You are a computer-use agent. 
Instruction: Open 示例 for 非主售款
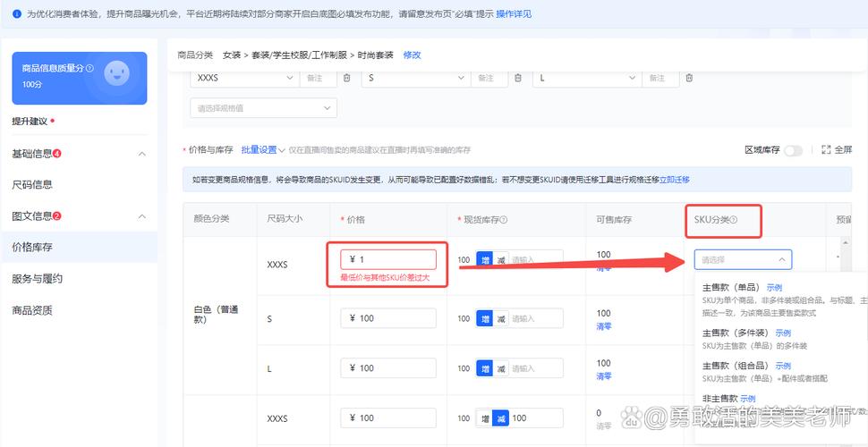pos(748,399)
